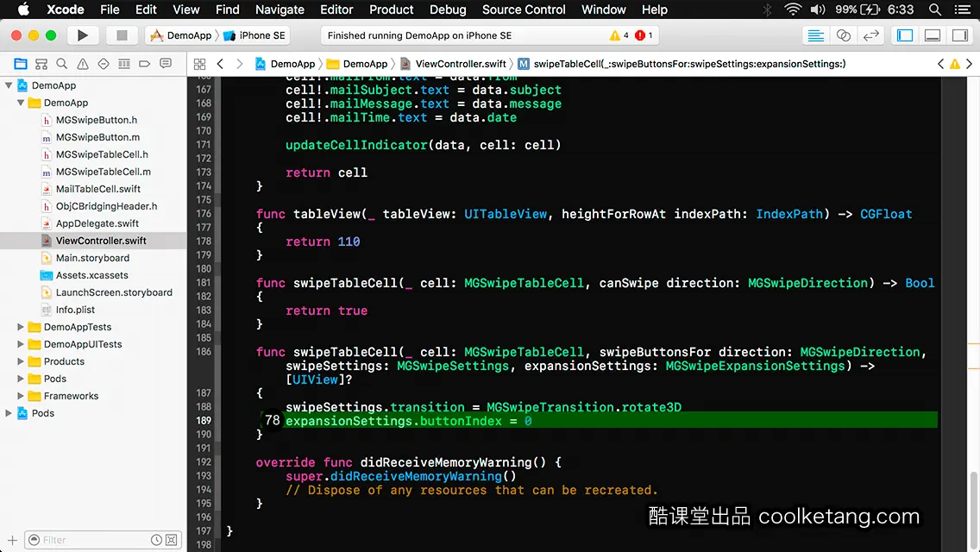Open the Breakpoint navigator icon
The image size is (980, 552).
pyautogui.click(x=145, y=64)
